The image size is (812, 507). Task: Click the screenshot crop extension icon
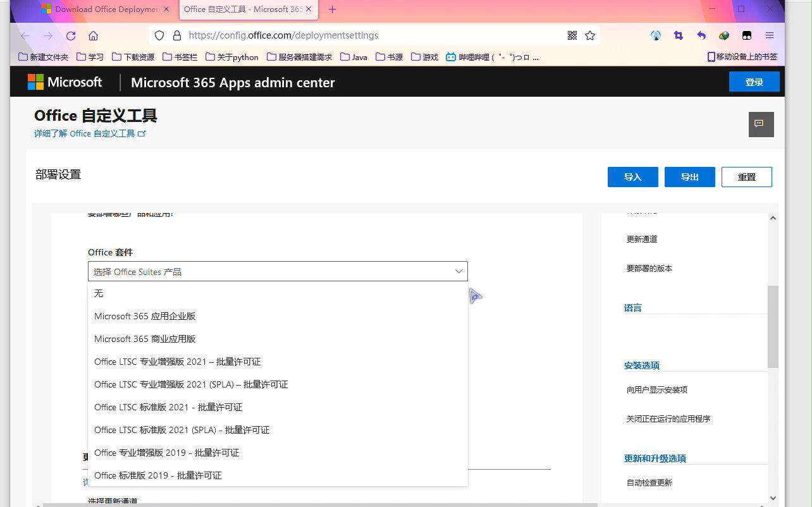click(679, 35)
